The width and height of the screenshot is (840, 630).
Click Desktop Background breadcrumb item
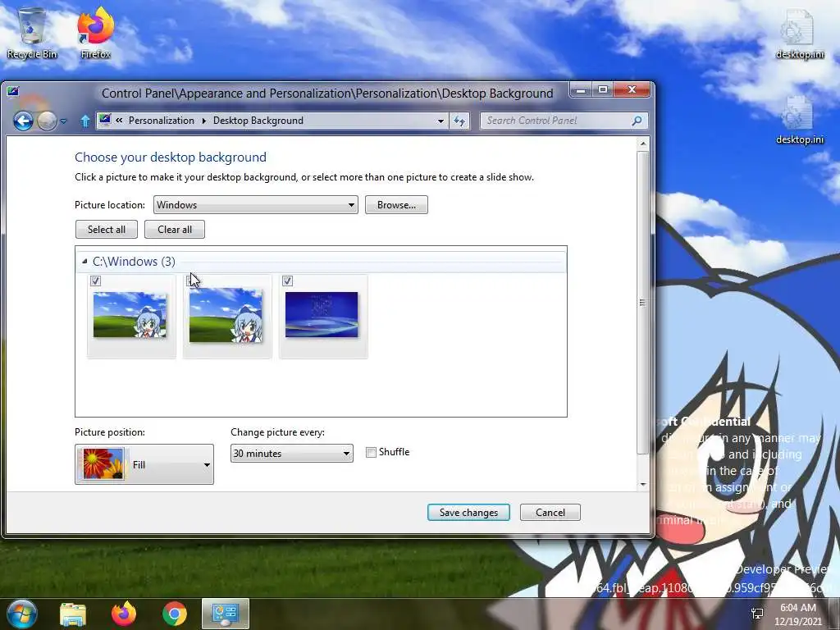[x=258, y=121]
